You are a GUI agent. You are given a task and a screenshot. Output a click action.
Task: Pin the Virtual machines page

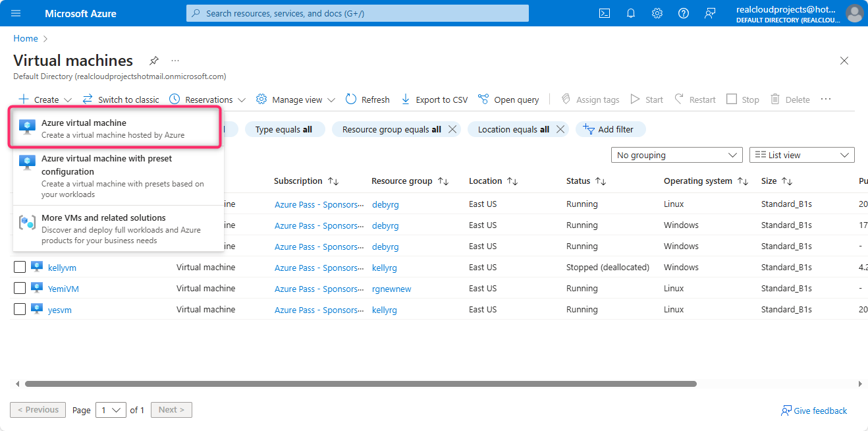(153, 61)
